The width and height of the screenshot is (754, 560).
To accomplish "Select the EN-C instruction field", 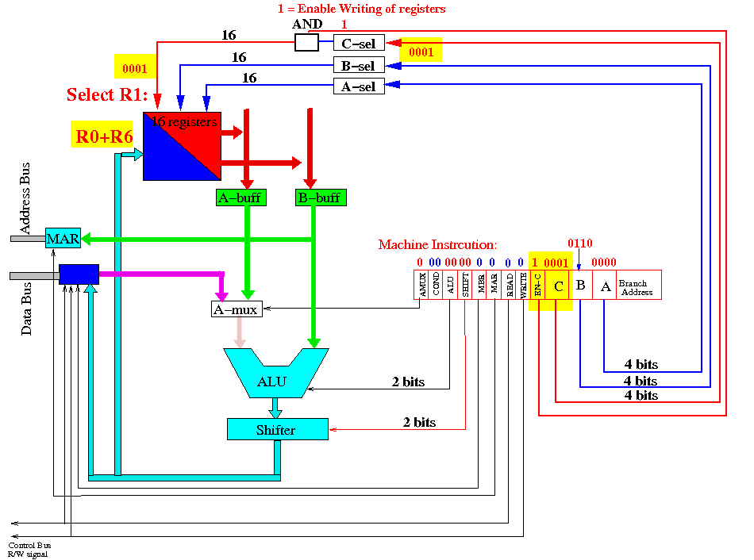I will [537, 285].
